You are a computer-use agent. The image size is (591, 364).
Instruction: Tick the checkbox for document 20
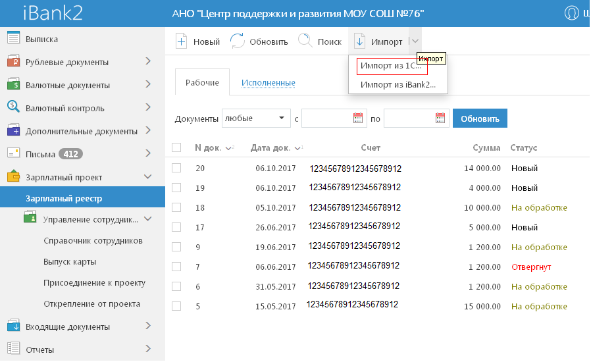[x=176, y=169]
